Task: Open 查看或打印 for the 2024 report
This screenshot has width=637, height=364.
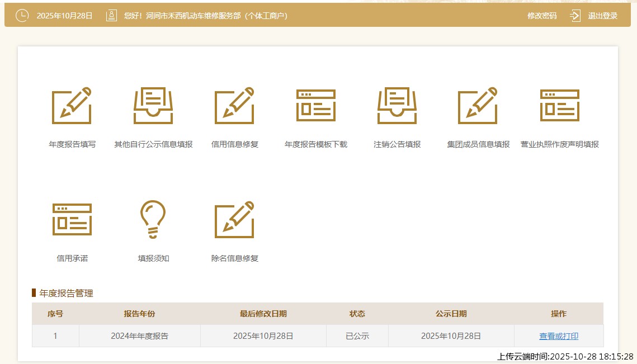Action: 558,336
